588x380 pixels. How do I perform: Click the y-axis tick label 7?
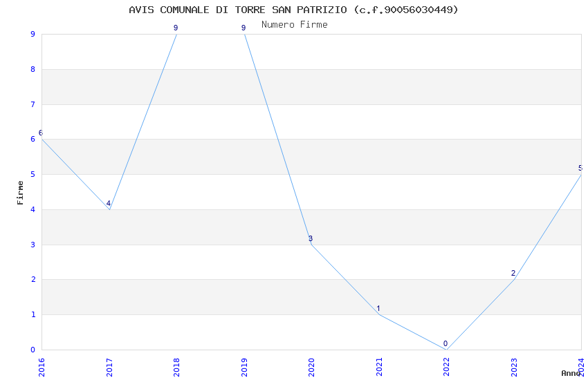(x=33, y=104)
